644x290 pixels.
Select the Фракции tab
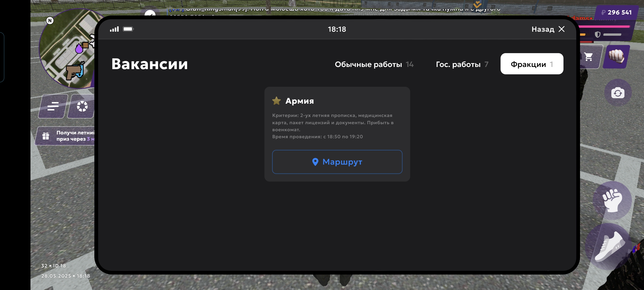coord(532,64)
